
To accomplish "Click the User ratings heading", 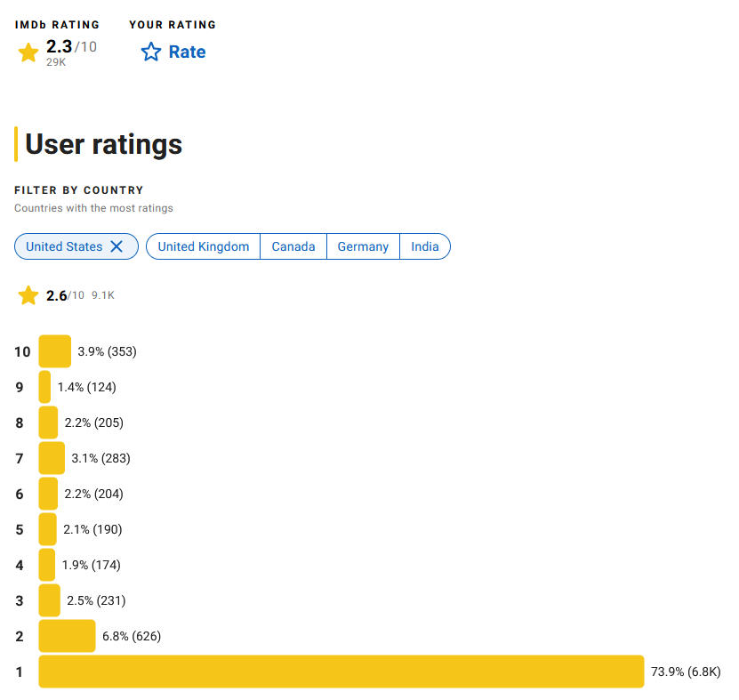I will click(x=103, y=144).
